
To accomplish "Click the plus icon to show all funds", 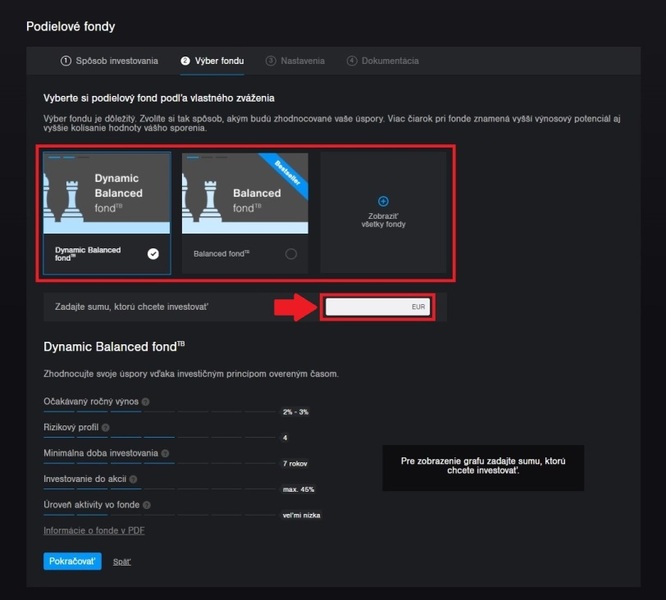I will point(383,201).
